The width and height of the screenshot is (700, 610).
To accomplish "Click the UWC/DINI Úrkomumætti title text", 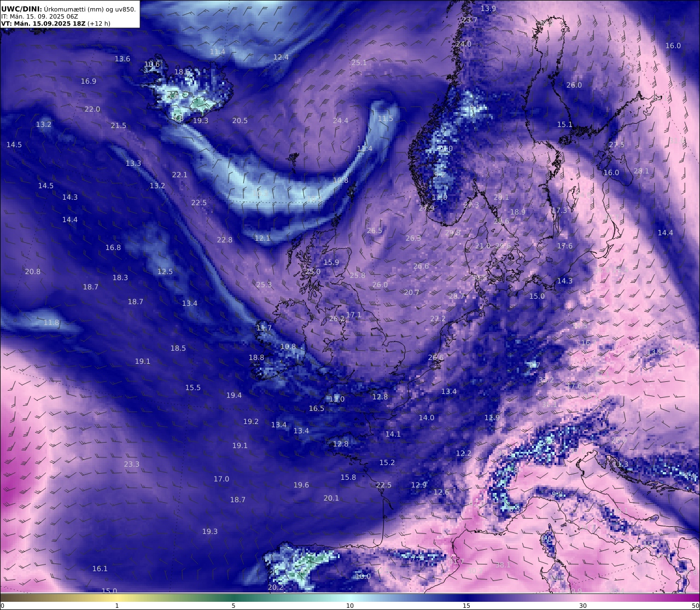I will tap(68, 9).
